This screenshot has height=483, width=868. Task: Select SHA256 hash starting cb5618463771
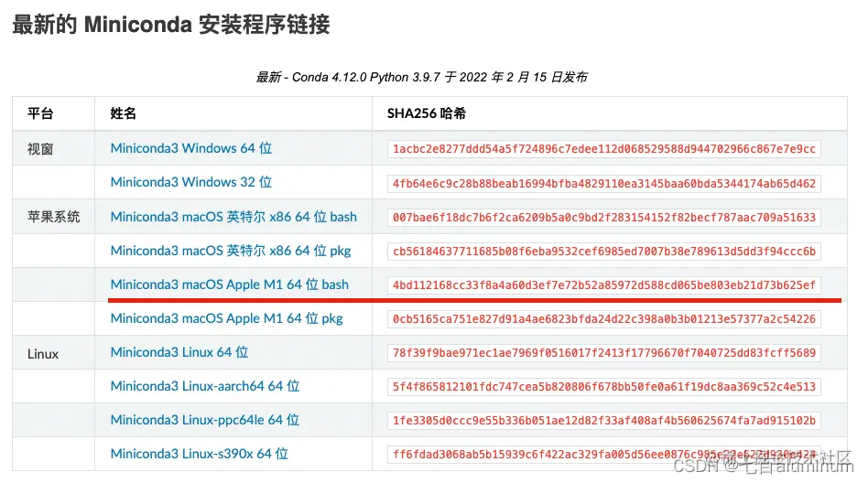(604, 252)
